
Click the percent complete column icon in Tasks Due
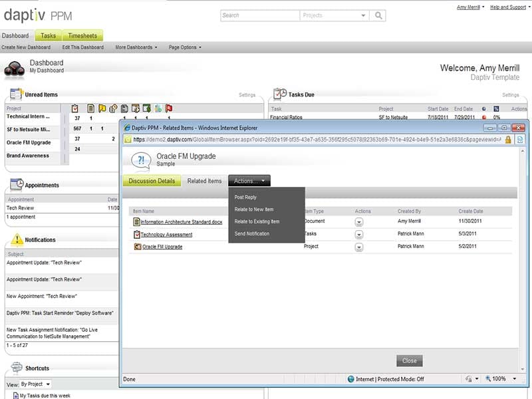pos(495,108)
